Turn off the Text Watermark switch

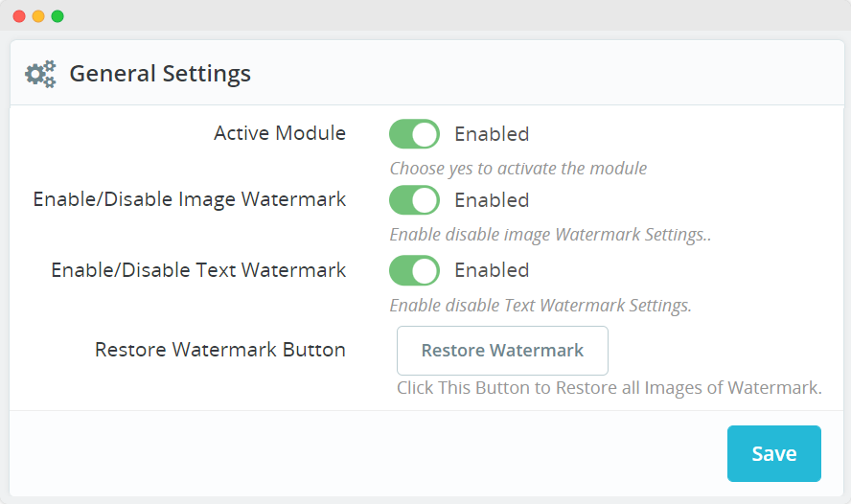click(x=414, y=270)
